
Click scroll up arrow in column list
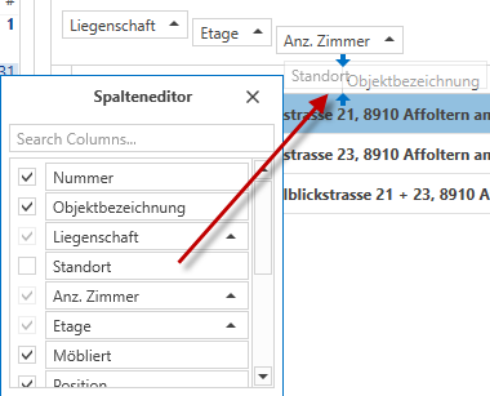tap(263, 170)
